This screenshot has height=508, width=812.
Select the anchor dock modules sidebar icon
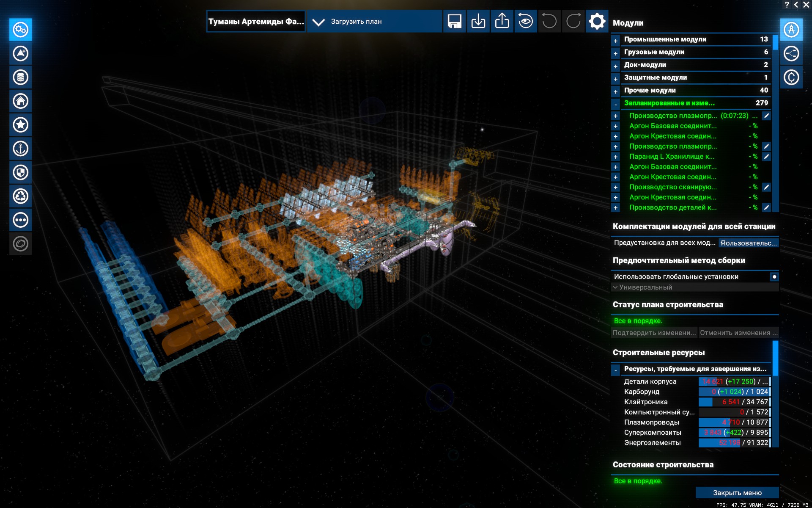[20, 149]
